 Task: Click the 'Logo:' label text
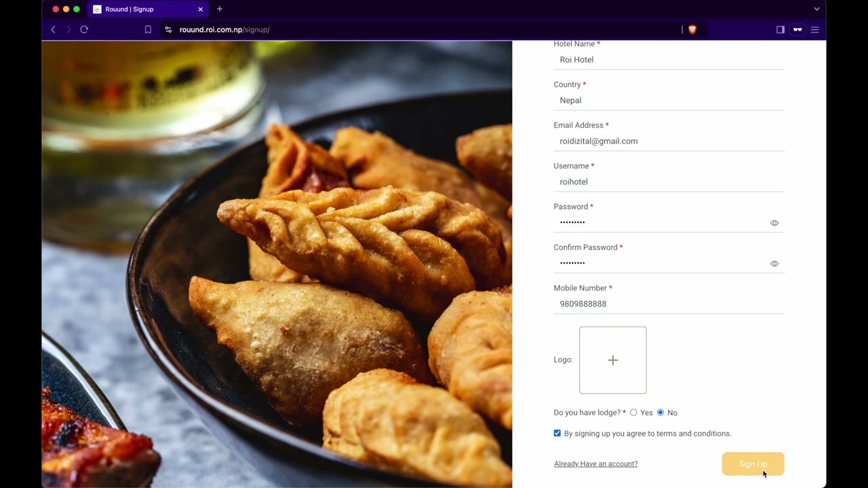pos(564,360)
